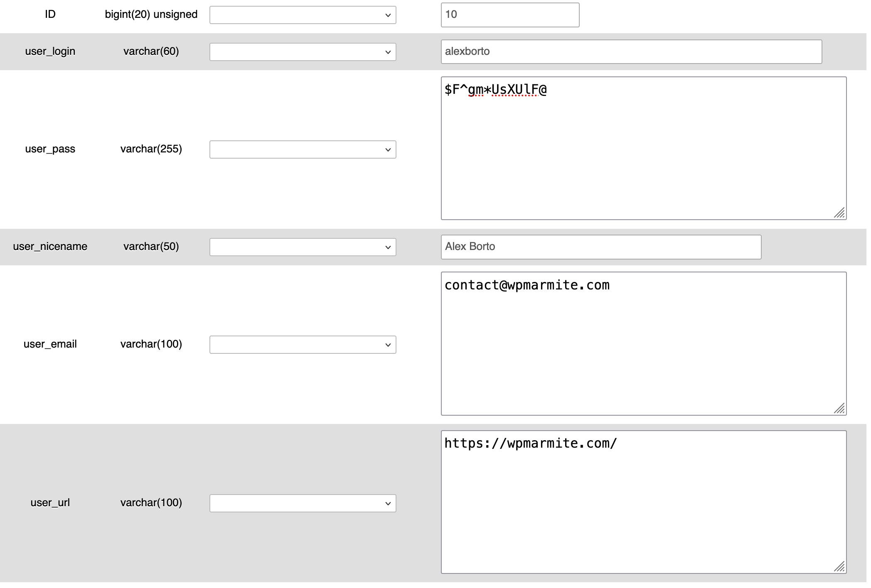
Task: Click the ID value field containing 10
Action: tap(510, 15)
